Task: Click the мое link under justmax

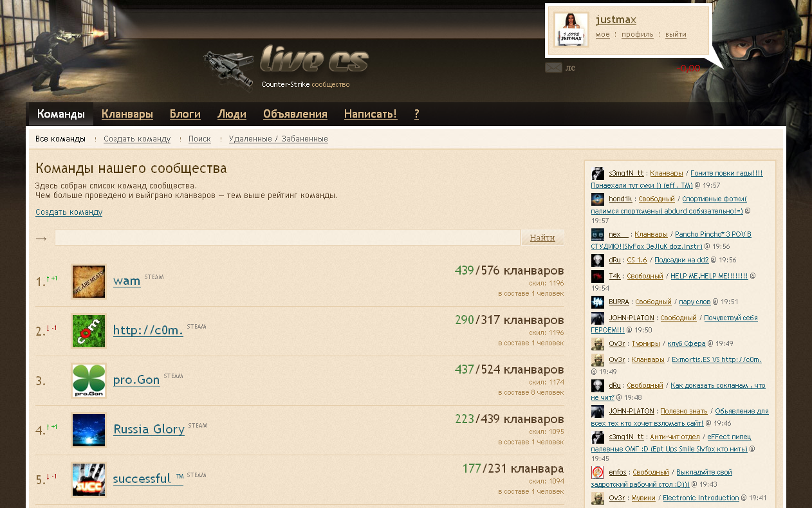Action: 603,35
